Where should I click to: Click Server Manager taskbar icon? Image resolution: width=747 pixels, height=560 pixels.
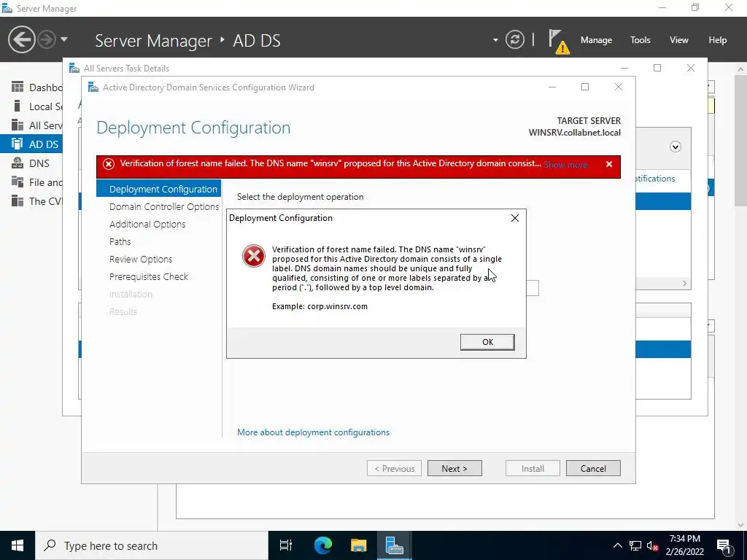click(395, 545)
